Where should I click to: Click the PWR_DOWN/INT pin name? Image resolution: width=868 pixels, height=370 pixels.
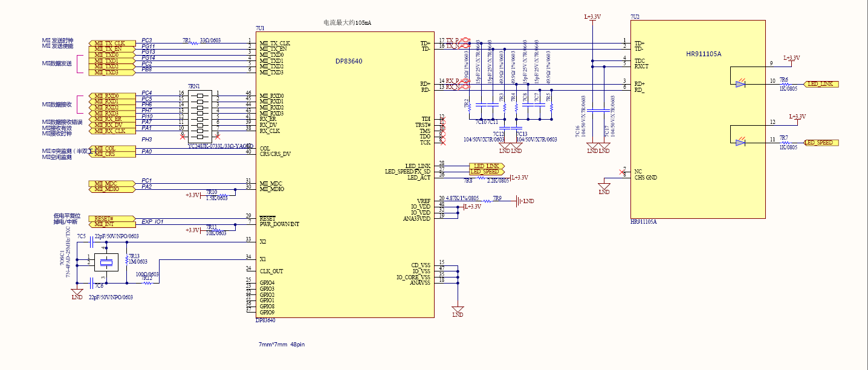(x=279, y=224)
